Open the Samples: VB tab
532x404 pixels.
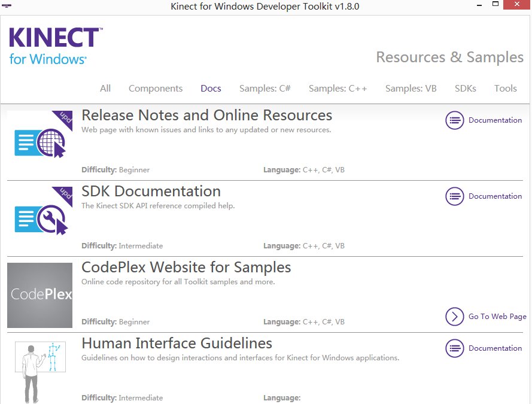411,88
